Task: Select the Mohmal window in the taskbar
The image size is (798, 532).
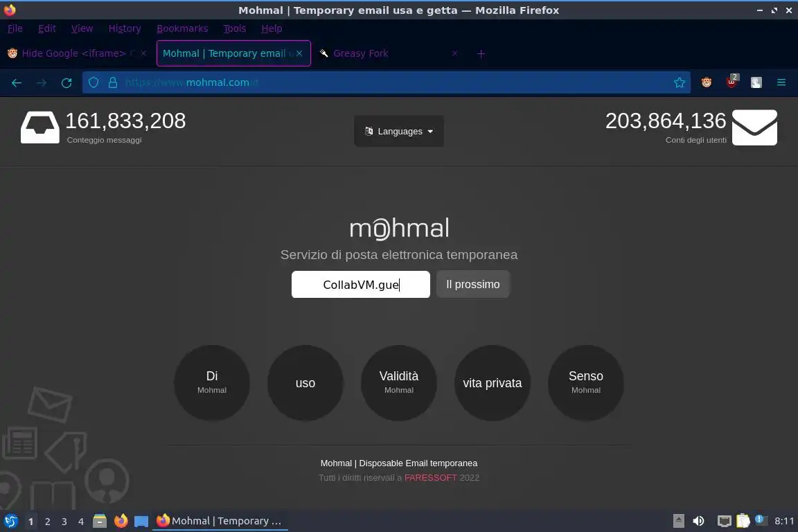Action: (220, 521)
